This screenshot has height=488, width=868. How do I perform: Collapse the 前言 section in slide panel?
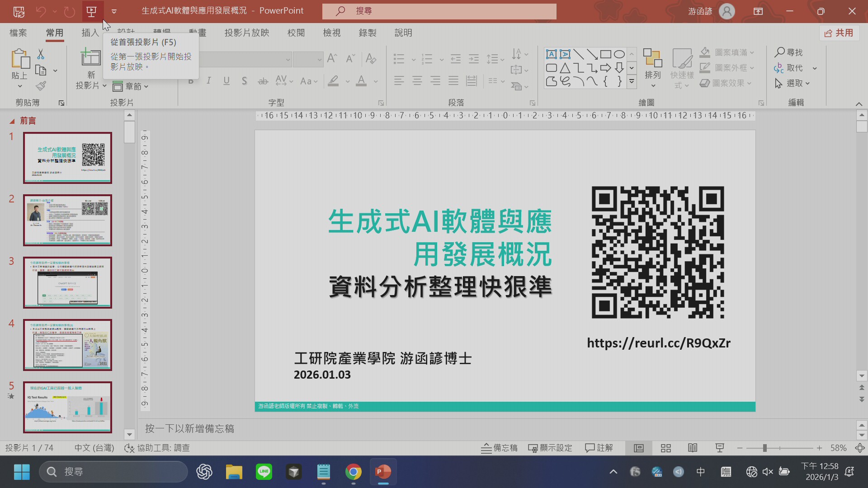point(12,121)
